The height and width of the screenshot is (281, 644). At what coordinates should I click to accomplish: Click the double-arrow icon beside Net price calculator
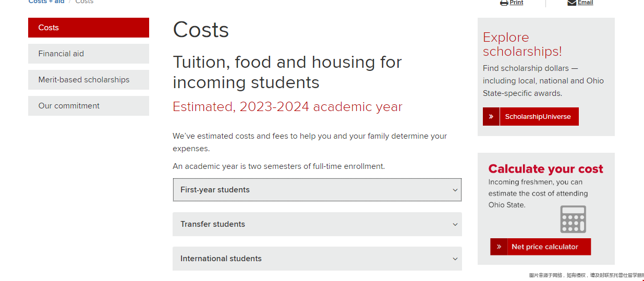coord(499,247)
